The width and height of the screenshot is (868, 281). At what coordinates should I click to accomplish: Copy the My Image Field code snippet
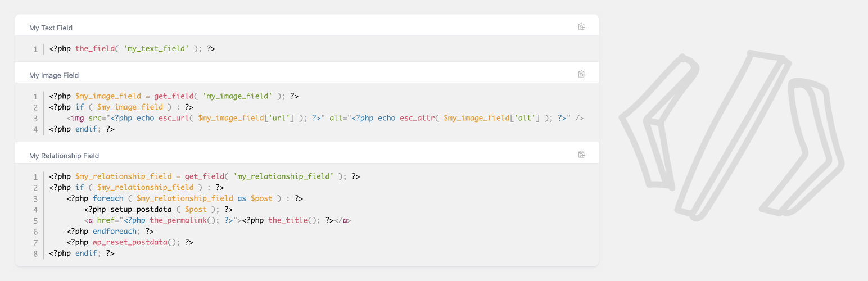582,74
